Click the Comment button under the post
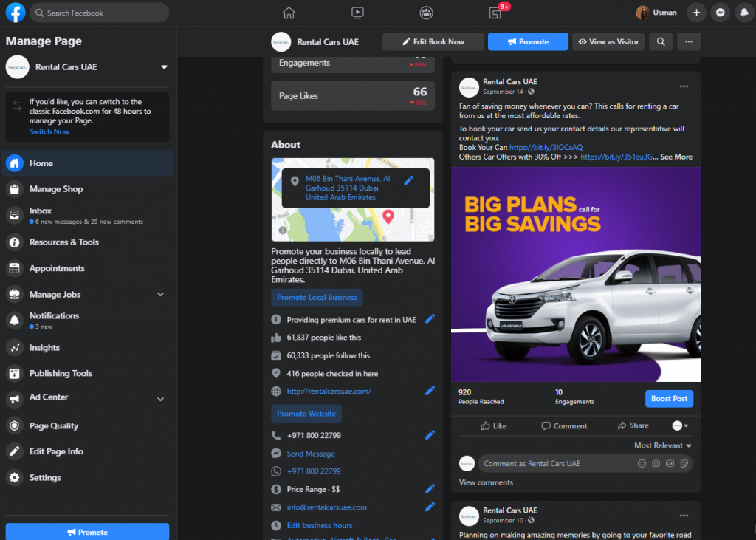The width and height of the screenshot is (756, 540). [563, 425]
